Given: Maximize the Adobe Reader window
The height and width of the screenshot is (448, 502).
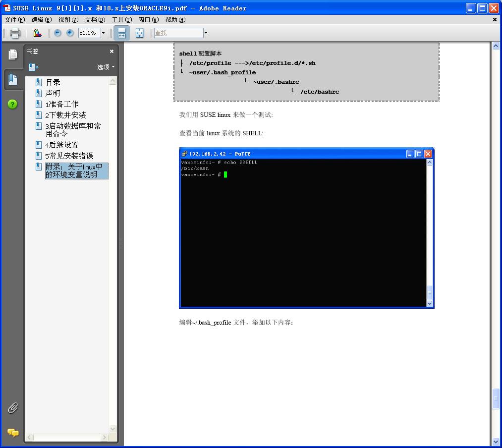Looking at the screenshot, I should pyautogui.click(x=482, y=8).
